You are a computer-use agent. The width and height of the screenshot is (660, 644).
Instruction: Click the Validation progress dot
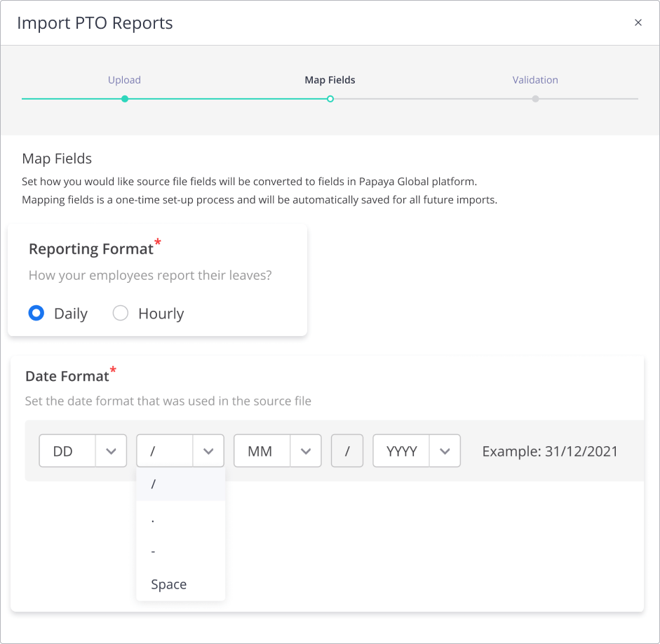535,99
